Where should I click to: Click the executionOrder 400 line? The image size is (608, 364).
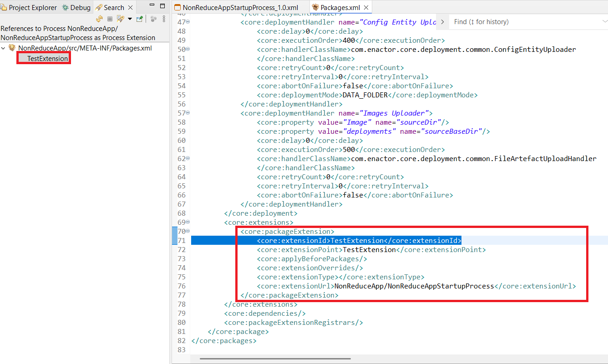tap(351, 40)
